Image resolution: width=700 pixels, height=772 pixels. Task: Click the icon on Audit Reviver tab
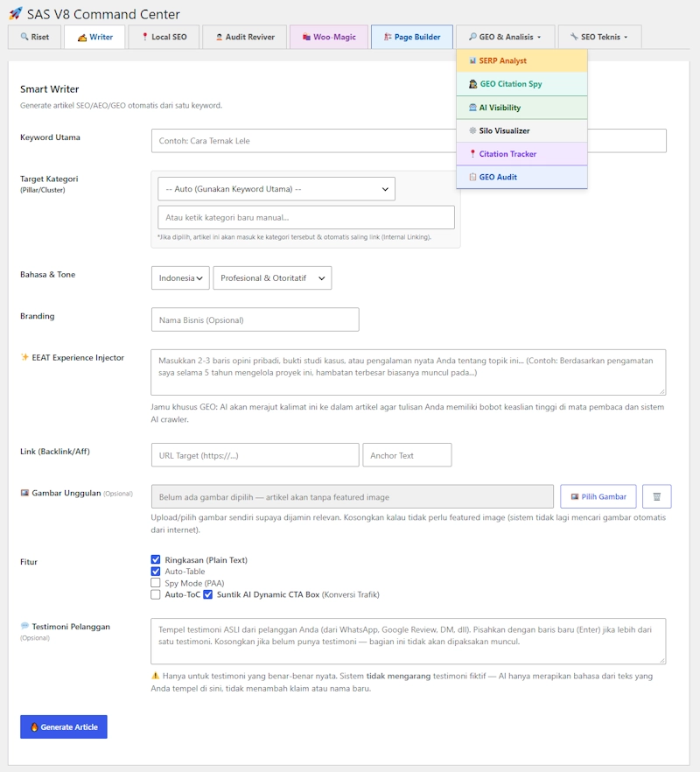[x=220, y=37]
